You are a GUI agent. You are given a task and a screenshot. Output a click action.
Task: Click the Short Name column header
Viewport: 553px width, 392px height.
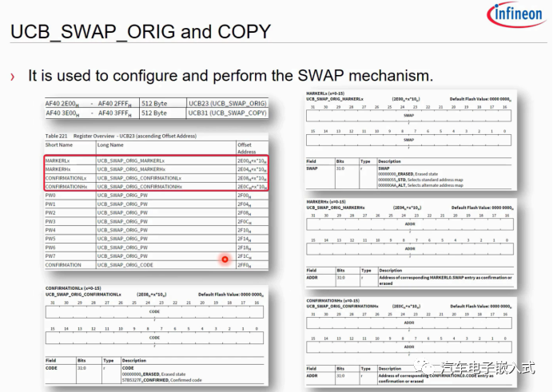click(59, 145)
